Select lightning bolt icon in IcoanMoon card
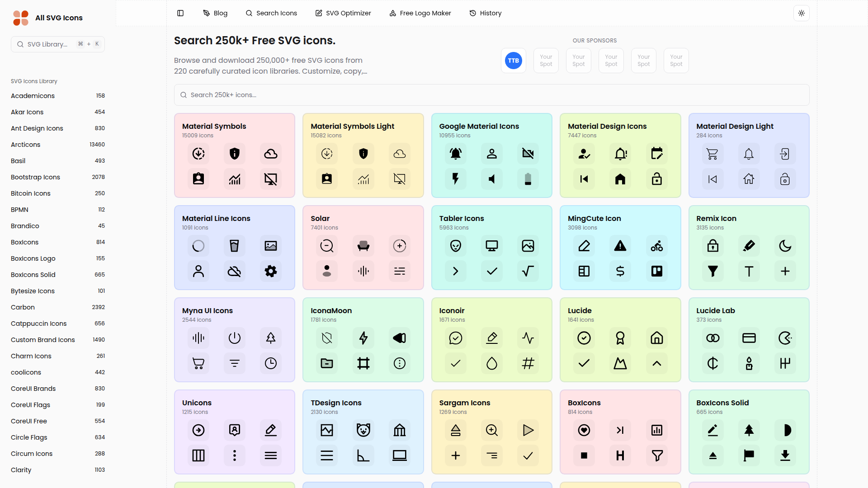This screenshot has width=868, height=488. [363, 338]
